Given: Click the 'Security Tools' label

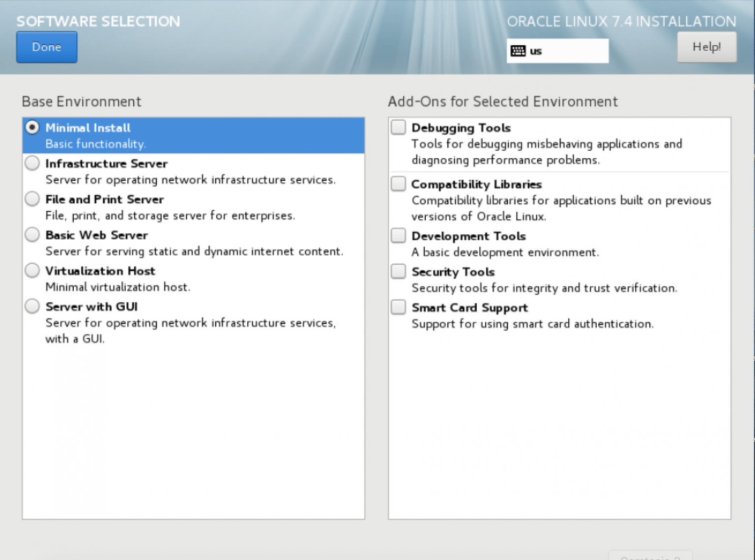Looking at the screenshot, I should 453,272.
